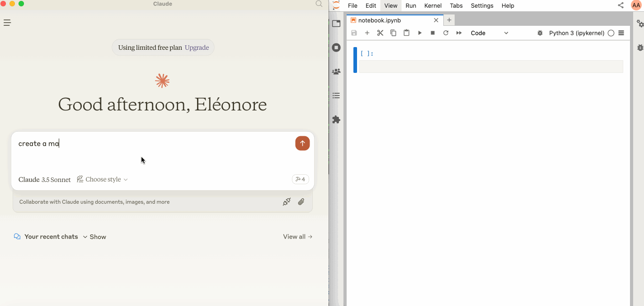The height and width of the screenshot is (306, 644).
Task: Click the kernel status circle indicator
Action: [x=611, y=33]
